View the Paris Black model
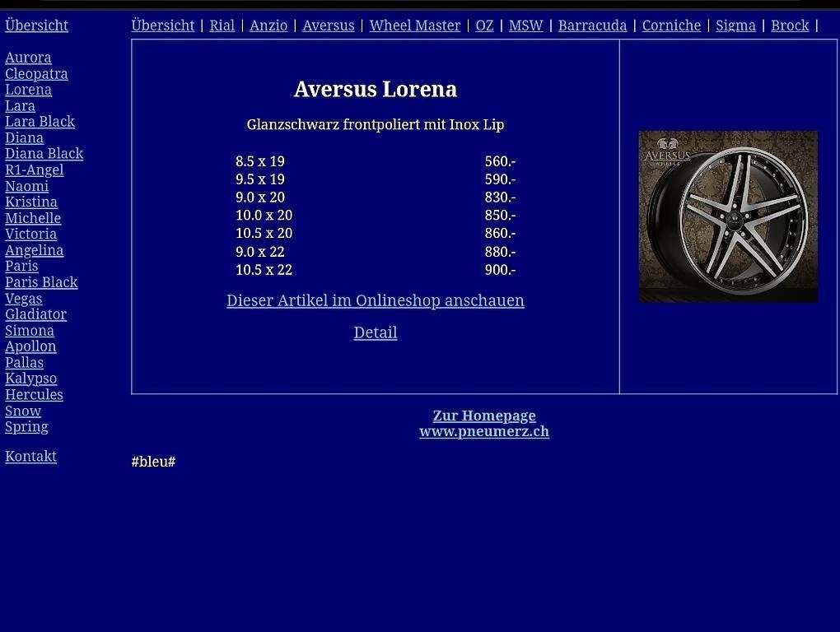 (41, 282)
